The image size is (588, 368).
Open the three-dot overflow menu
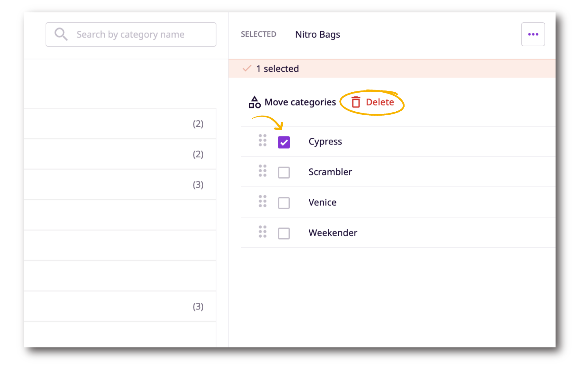point(533,34)
